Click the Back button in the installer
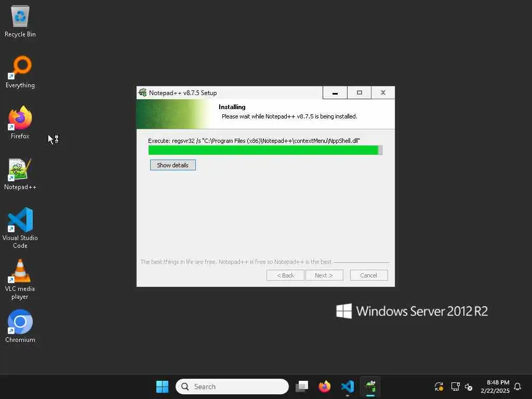Image resolution: width=532 pixels, height=399 pixels. [285, 275]
